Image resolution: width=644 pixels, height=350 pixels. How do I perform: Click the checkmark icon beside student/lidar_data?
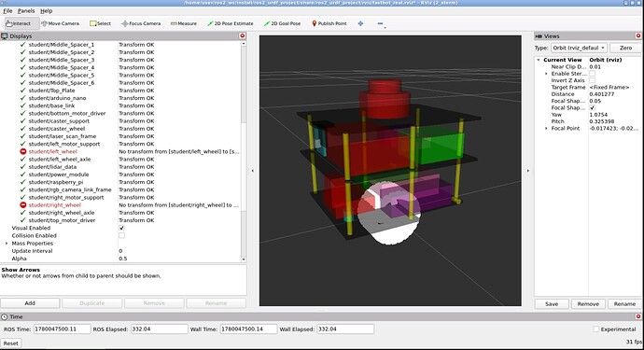click(x=23, y=167)
